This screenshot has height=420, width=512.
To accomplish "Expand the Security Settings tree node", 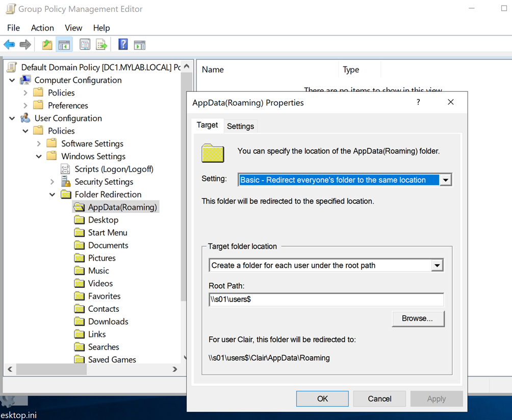I will coord(53,182).
